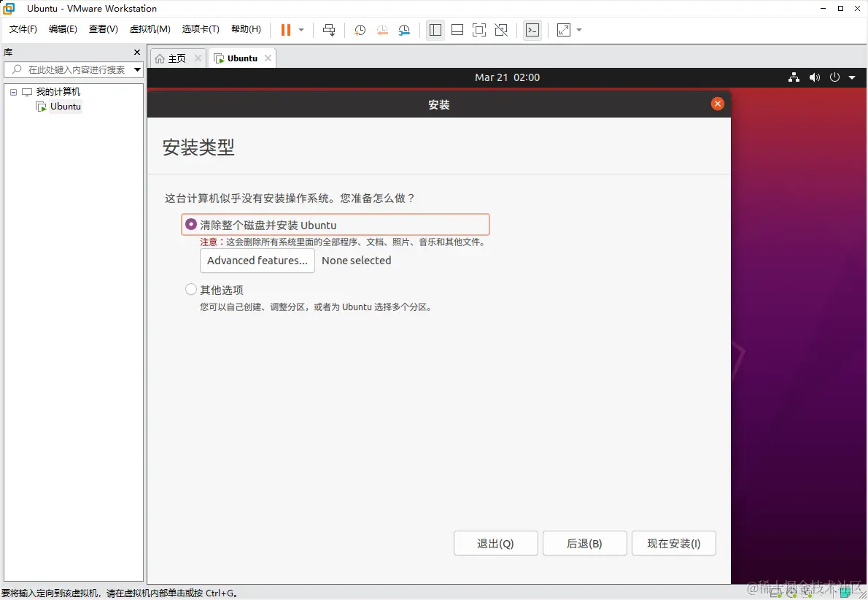
Task: Click the stretch guest display icon
Action: point(564,30)
